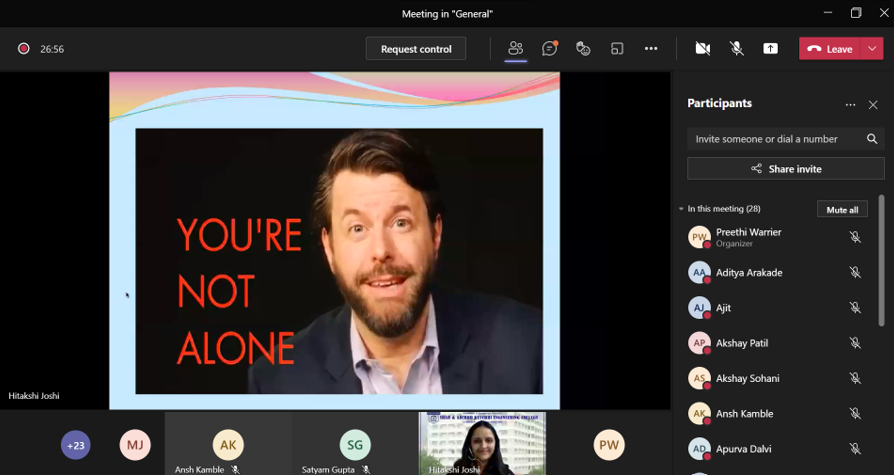Open the Participants panel more options
The height and width of the screenshot is (475, 894).
850,105
